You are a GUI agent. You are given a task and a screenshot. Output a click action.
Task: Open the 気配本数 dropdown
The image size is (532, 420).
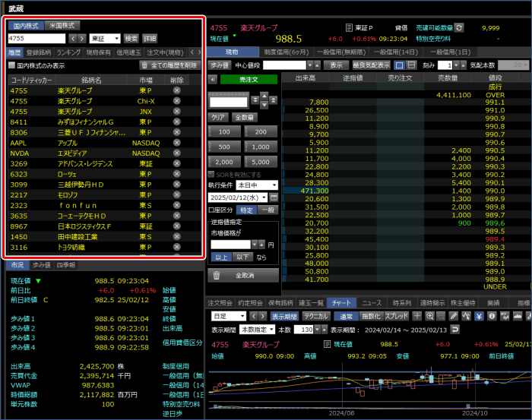[513, 65]
